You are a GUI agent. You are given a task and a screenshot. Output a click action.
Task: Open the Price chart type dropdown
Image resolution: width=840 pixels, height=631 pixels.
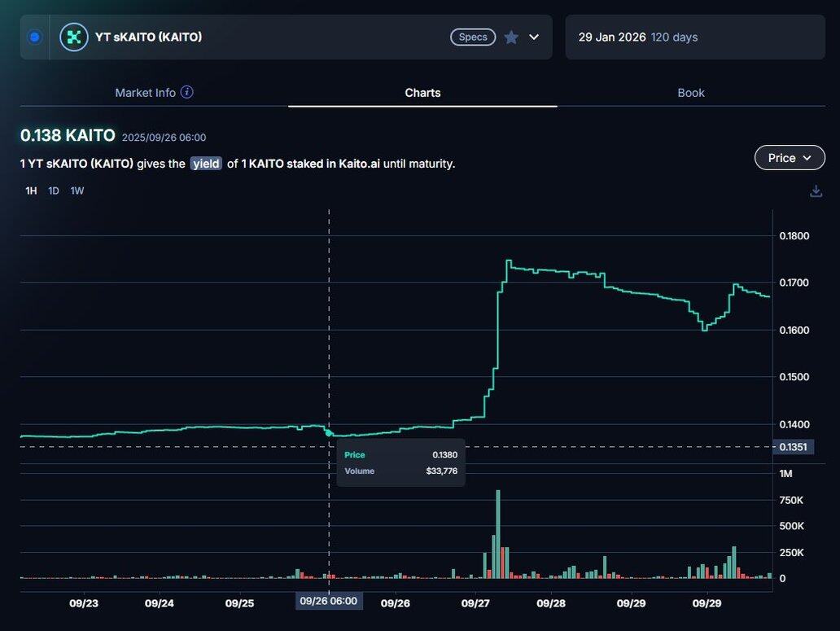coord(790,157)
